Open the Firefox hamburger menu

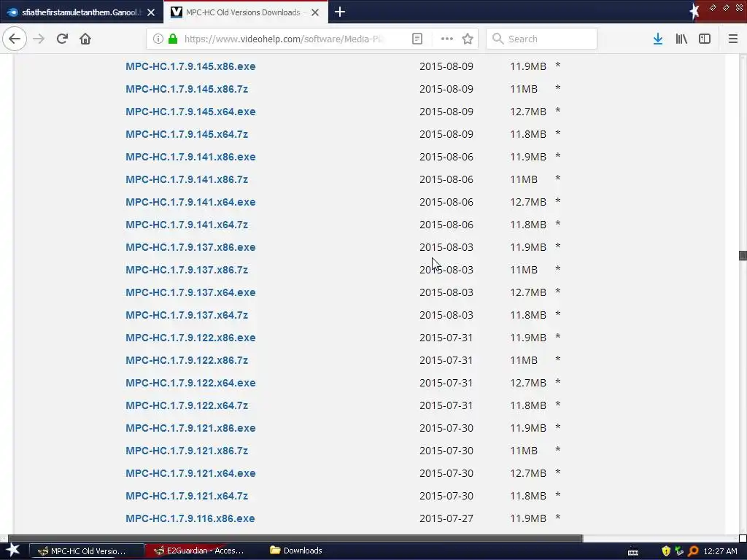pos(732,39)
